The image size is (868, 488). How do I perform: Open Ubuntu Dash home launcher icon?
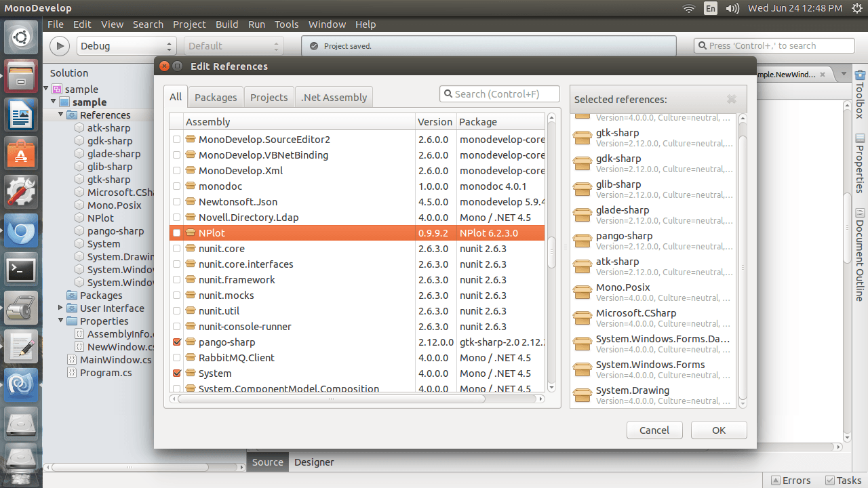21,38
